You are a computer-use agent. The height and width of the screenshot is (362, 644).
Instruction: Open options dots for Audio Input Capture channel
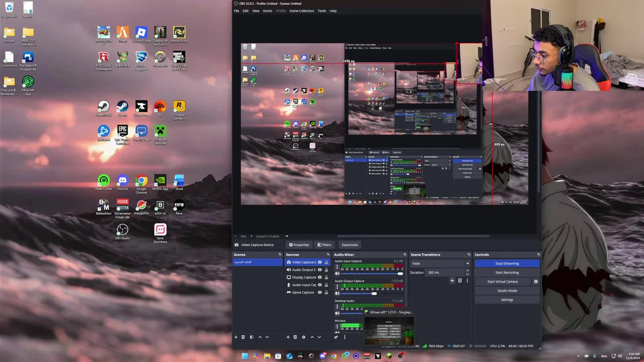(337, 267)
